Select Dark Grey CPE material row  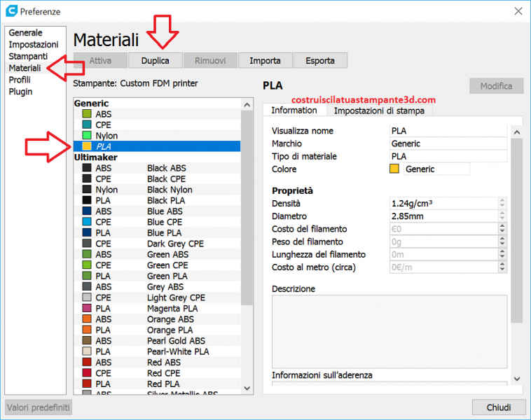click(x=157, y=244)
